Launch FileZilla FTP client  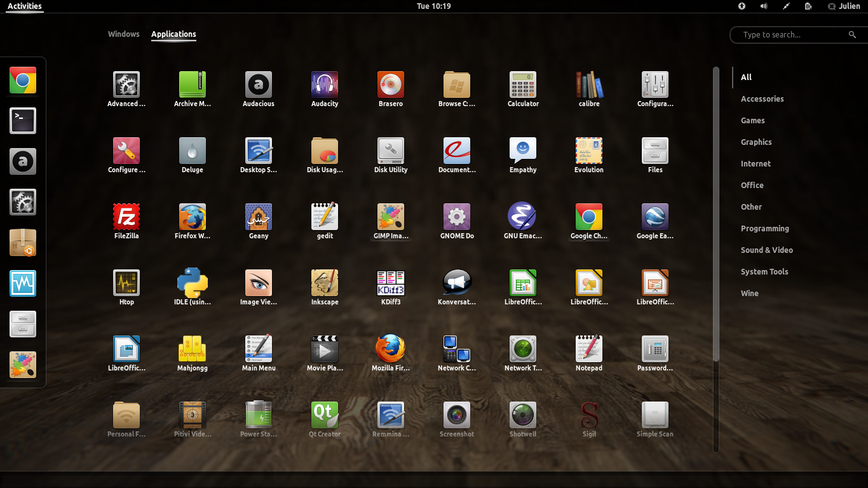126,221
